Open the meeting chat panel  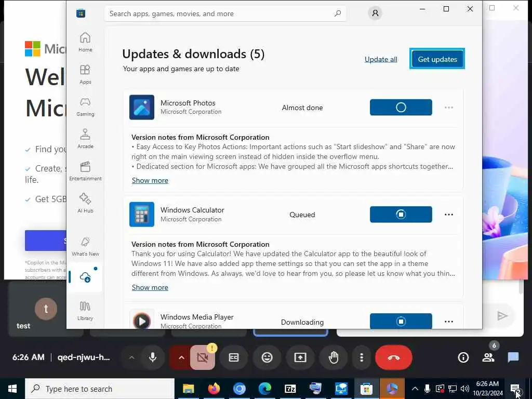[513, 357]
